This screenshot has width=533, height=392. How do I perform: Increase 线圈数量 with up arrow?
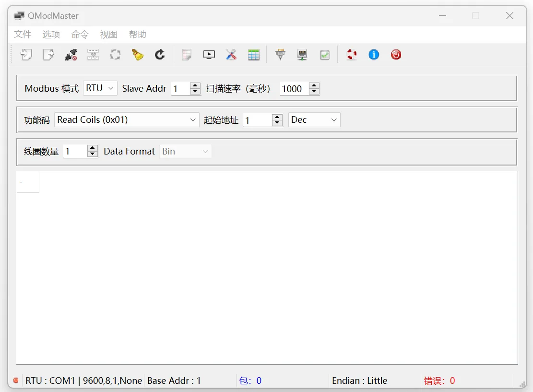[92, 148]
